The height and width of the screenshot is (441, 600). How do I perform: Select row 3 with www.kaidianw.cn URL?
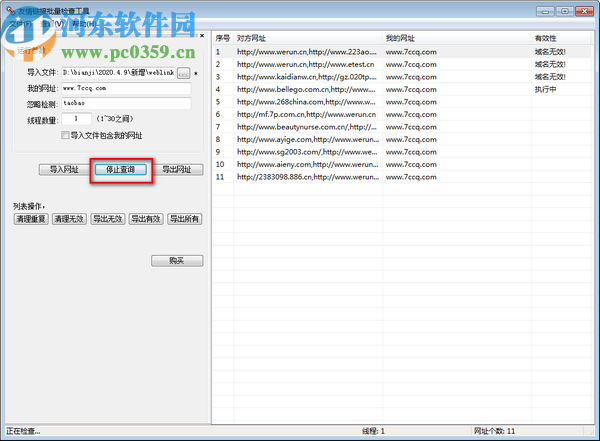(x=402, y=77)
